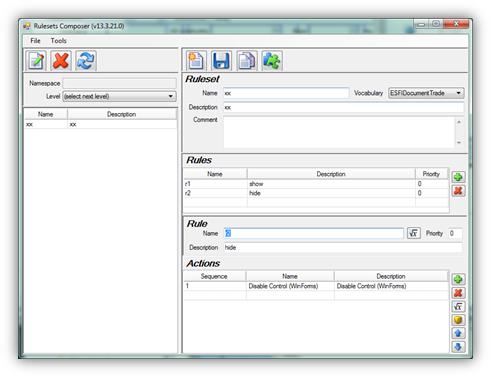491x377 pixels.
Task: Click the yellow shield icon beside Actions
Action: (458, 320)
